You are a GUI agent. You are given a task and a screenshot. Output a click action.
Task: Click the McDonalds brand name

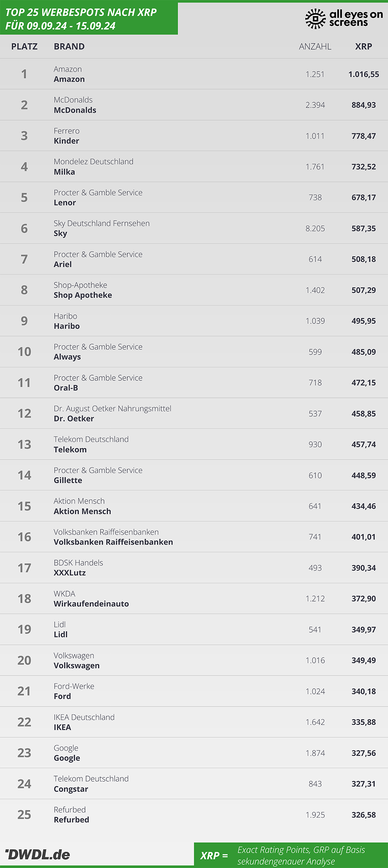pyautogui.click(x=75, y=110)
